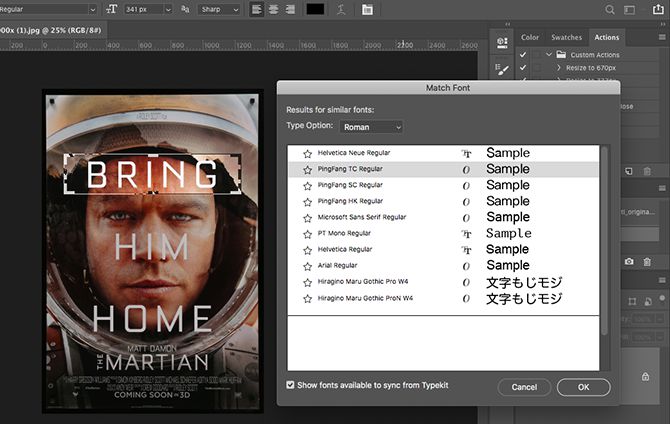Uncheck Show fonts available to sync from Typekit
The width and height of the screenshot is (670, 424).
pos(291,385)
